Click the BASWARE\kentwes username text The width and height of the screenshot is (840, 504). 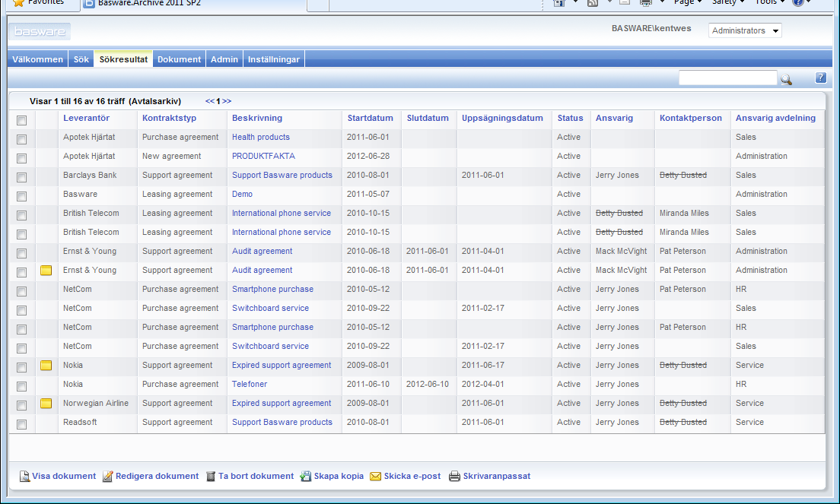[651, 28]
